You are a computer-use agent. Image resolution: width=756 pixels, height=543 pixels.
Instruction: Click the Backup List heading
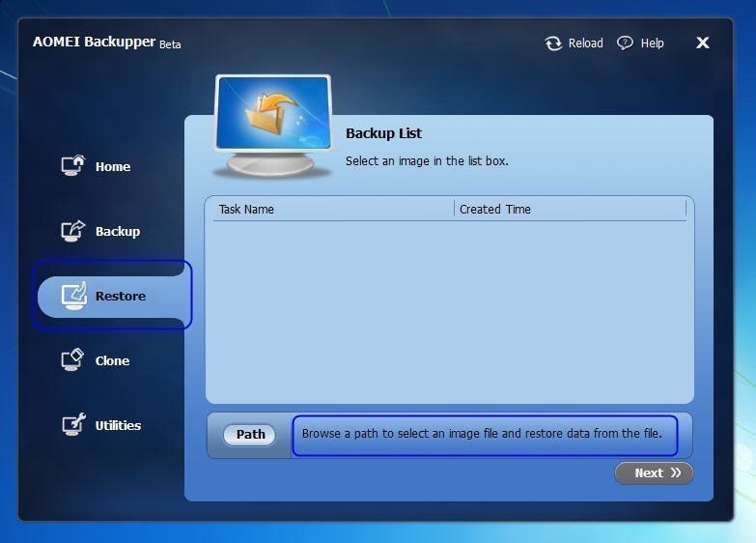point(383,133)
